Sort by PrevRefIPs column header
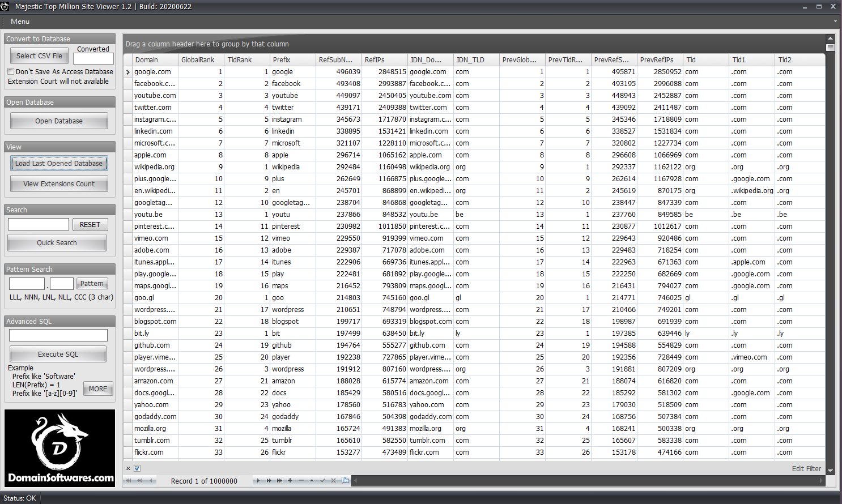This screenshot has width=842, height=504. [x=660, y=59]
